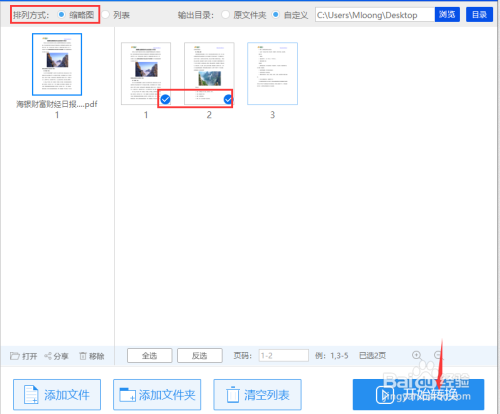Select the 列表 list view radio button
This screenshot has height=414, width=500.
[105, 15]
